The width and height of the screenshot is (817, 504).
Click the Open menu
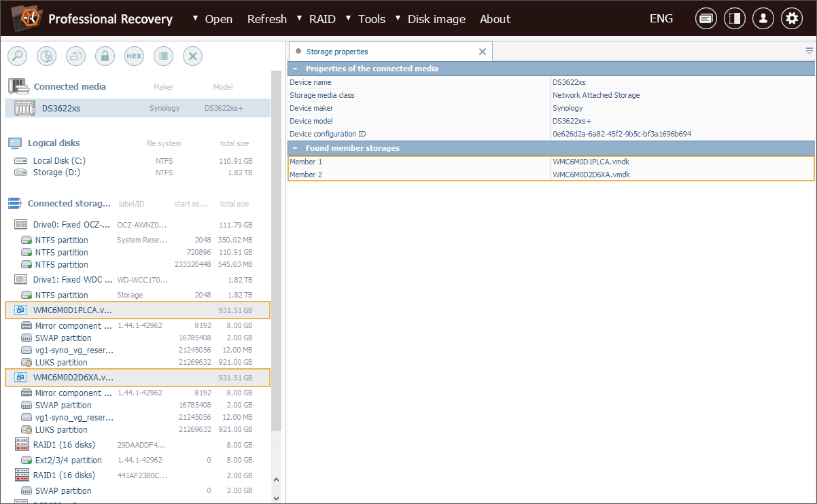219,19
